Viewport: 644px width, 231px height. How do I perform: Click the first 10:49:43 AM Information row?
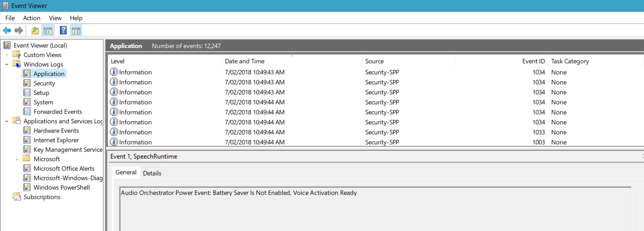375,72
